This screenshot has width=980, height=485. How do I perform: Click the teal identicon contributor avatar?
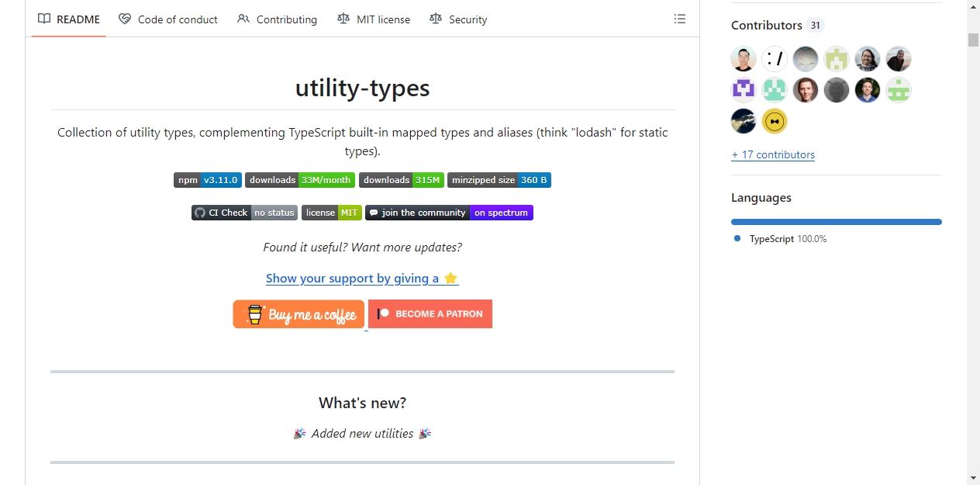point(775,90)
